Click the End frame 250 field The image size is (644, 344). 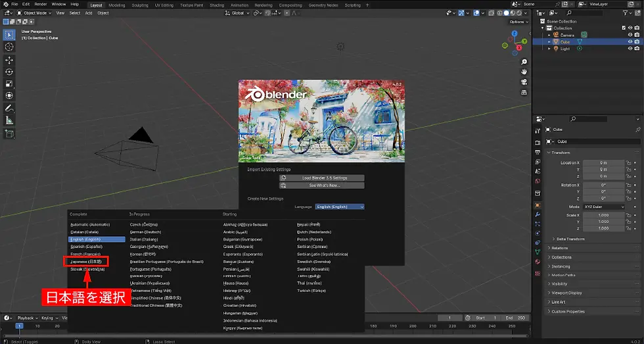click(515, 318)
